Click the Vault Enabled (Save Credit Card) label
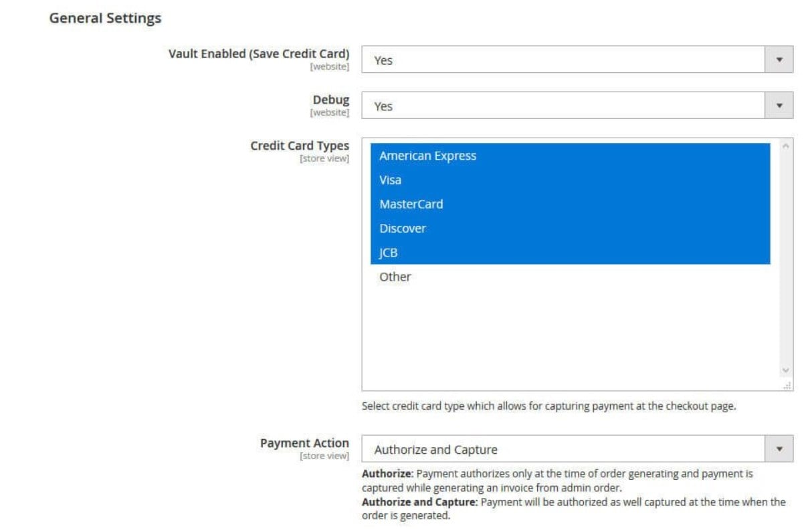The width and height of the screenshot is (812, 532). tap(259, 53)
